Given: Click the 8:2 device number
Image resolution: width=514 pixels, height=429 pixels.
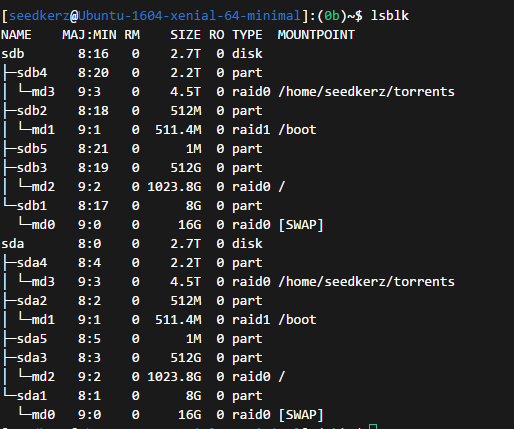Looking at the screenshot, I should click(x=89, y=301).
